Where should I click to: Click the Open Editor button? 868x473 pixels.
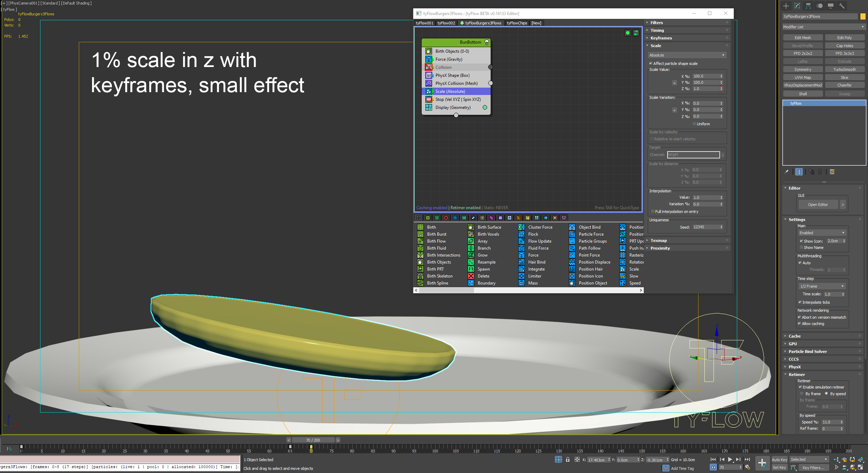pos(817,205)
